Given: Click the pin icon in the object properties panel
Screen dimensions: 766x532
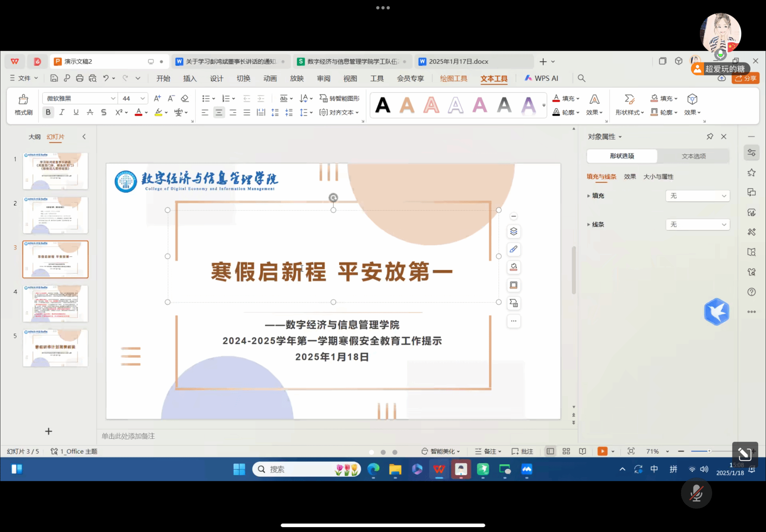Looking at the screenshot, I should (710, 136).
